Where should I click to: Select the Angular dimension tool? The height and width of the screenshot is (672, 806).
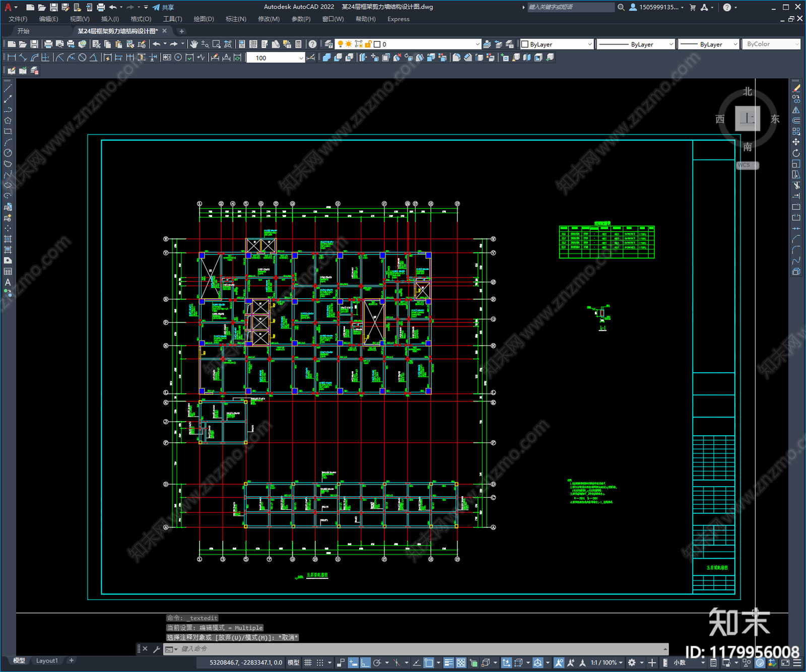click(x=93, y=57)
